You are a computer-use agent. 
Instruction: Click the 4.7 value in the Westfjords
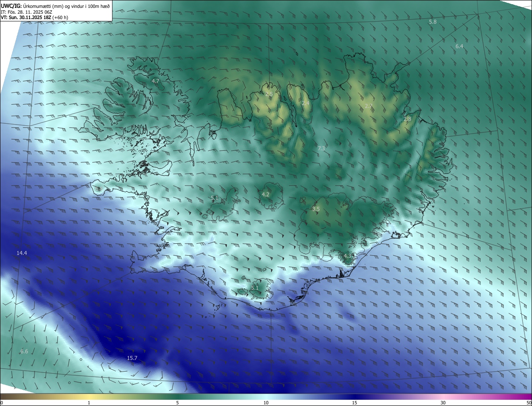point(155,81)
